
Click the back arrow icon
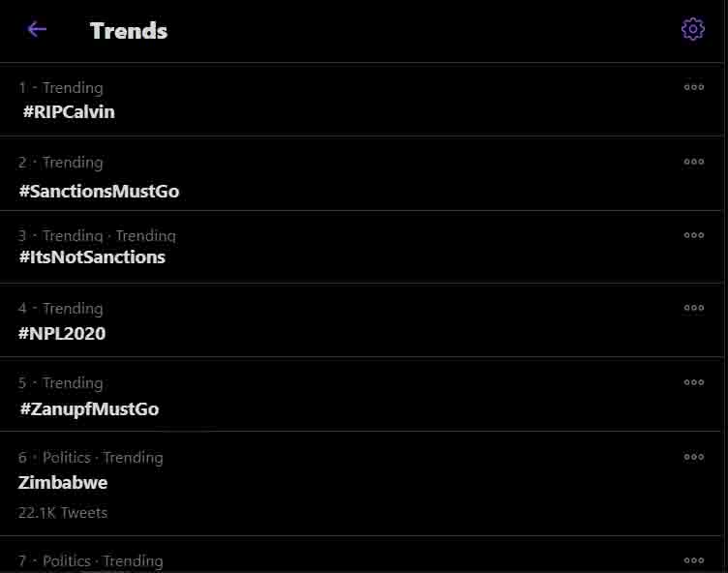pos(37,29)
